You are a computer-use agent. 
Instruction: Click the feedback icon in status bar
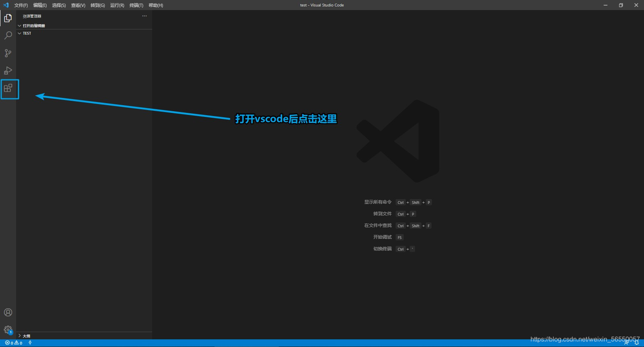(626, 343)
